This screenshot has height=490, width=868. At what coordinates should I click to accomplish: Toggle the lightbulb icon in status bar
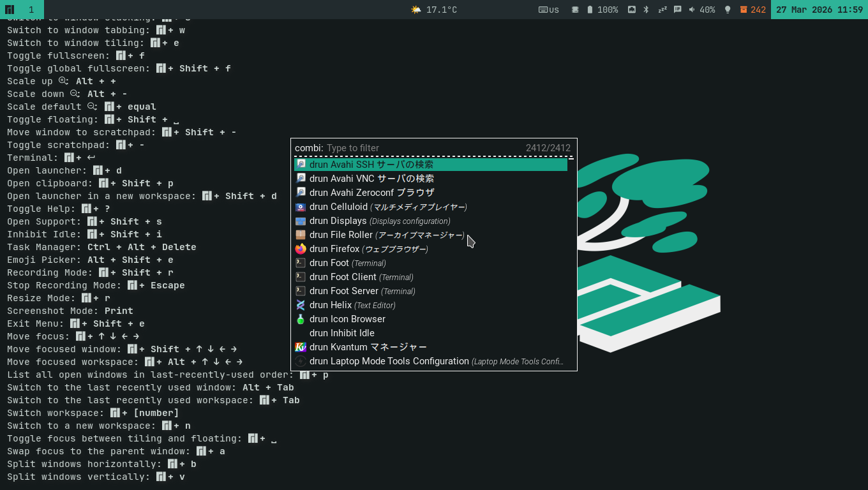[728, 10]
